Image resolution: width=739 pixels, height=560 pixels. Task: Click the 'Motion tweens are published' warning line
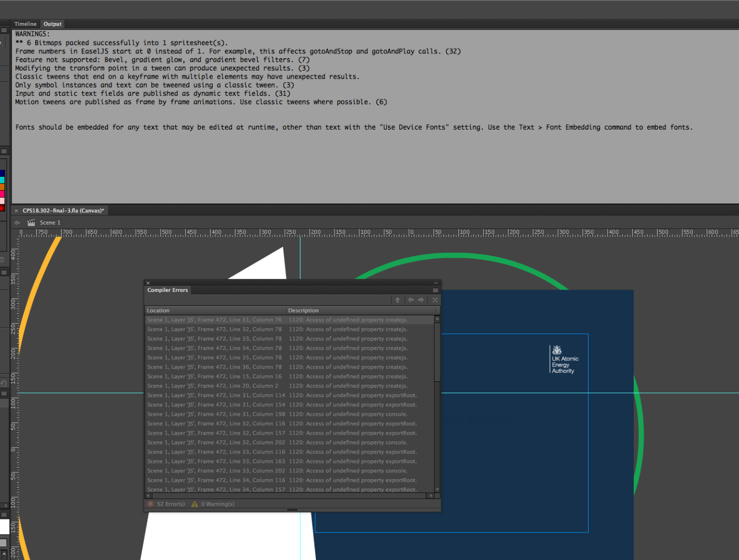click(201, 102)
